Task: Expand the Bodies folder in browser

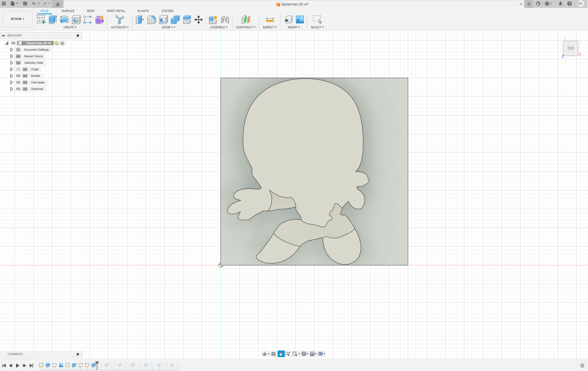Action: click(x=11, y=76)
